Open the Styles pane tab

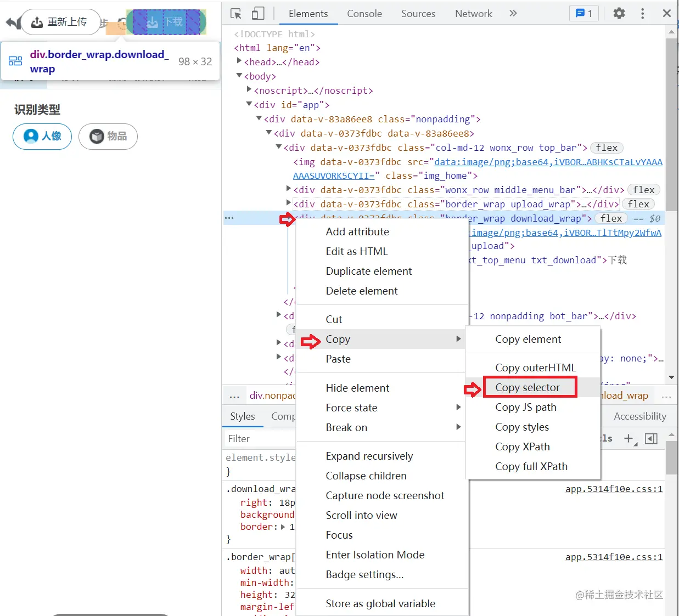pos(243,416)
